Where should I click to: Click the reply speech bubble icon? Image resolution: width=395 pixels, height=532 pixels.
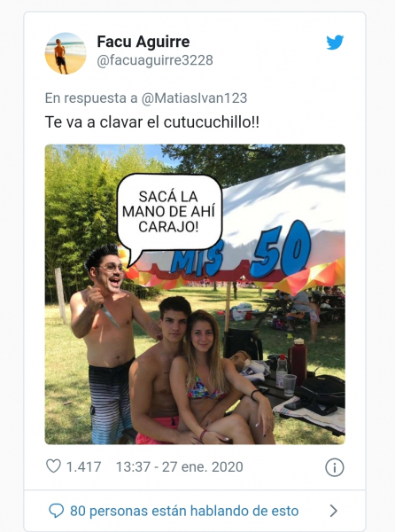[56, 511]
